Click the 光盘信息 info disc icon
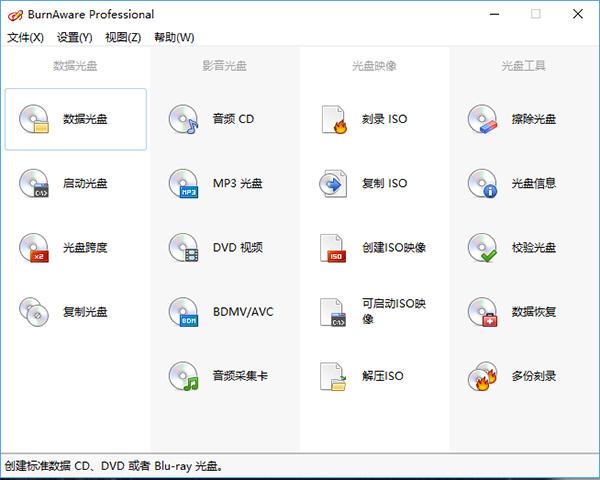 (483, 183)
